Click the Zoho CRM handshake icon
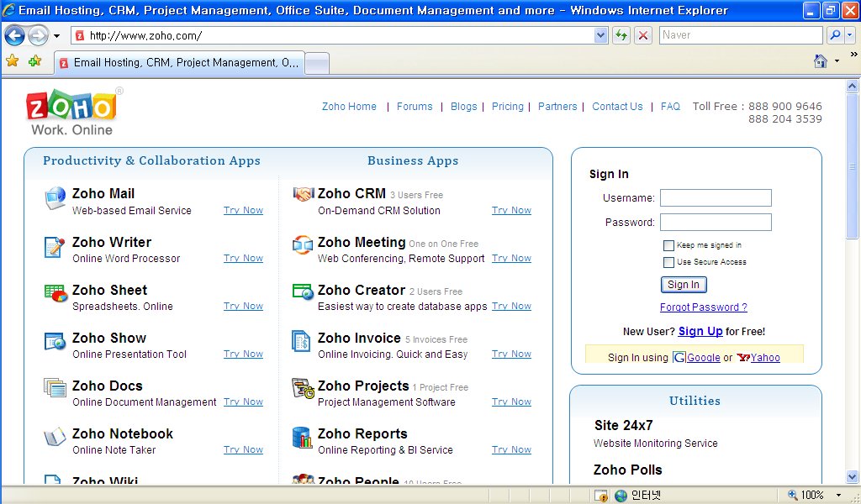Image resolution: width=861 pixels, height=504 pixels. pos(303,193)
